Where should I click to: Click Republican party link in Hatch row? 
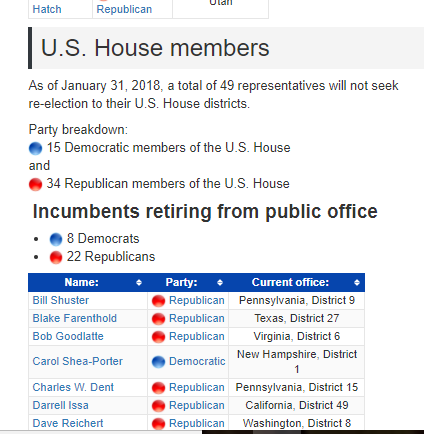coord(124,9)
